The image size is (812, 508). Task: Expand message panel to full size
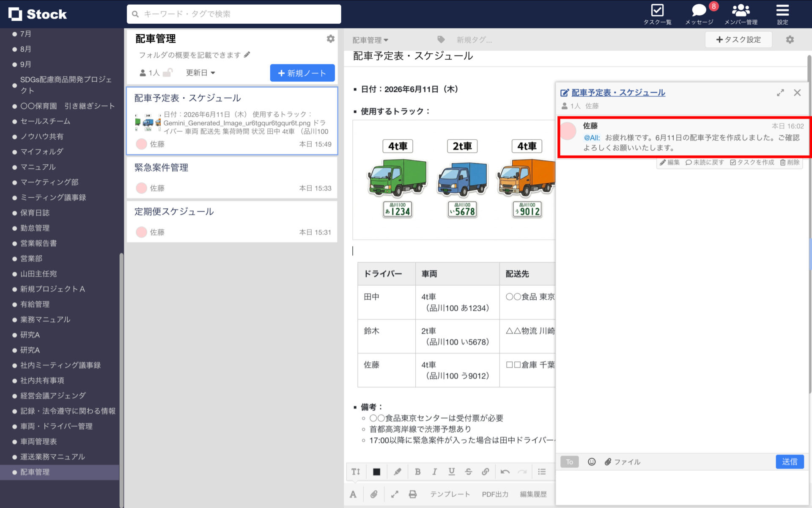click(780, 93)
